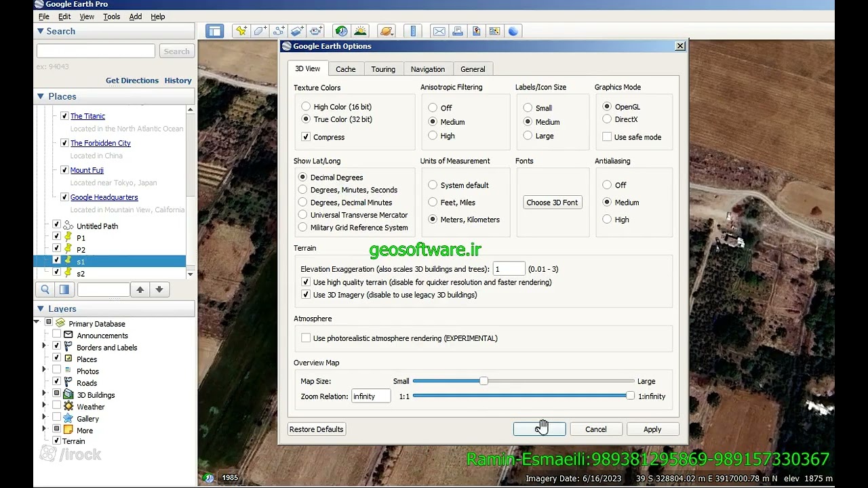Expand the Weather layer node
This screenshot has width=868, height=488.
click(44, 405)
